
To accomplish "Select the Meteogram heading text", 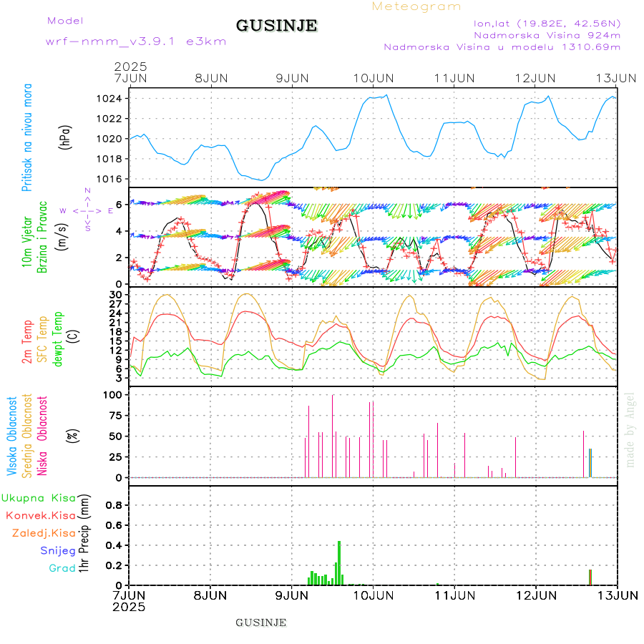I will coord(416,6).
